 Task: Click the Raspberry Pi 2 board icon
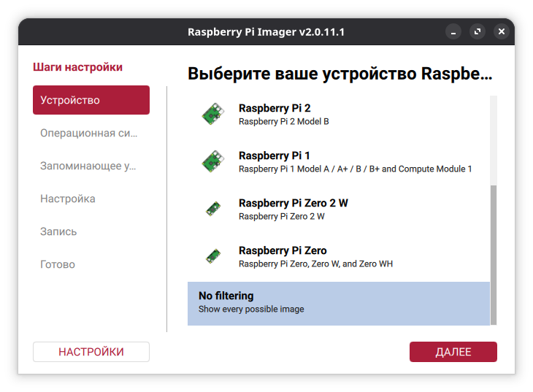(213, 114)
